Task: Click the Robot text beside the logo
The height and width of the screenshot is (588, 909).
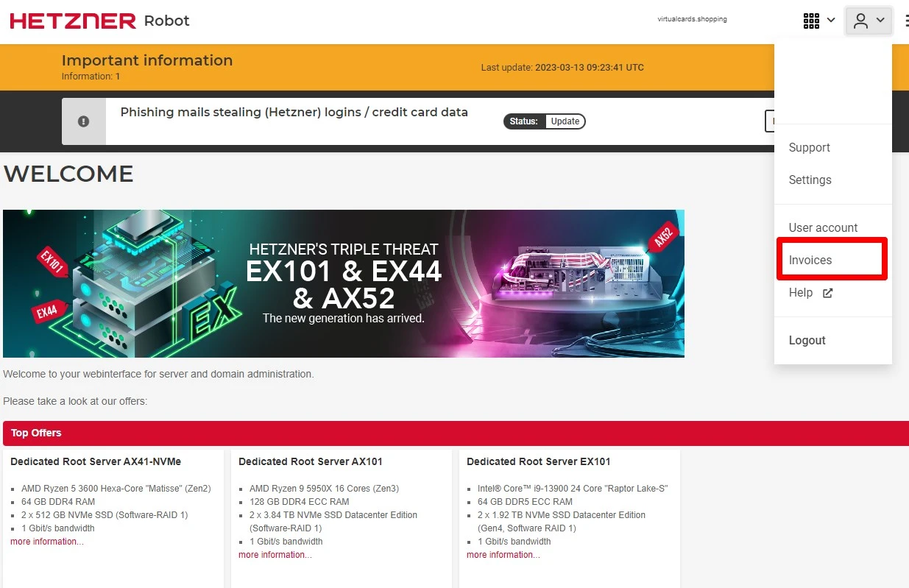Action: tap(166, 21)
